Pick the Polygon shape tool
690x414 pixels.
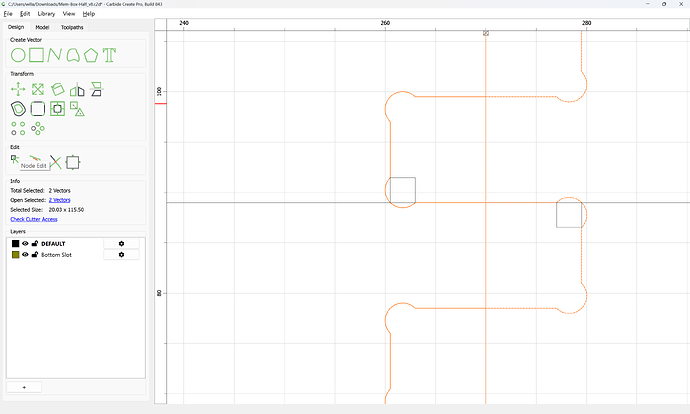[91, 55]
